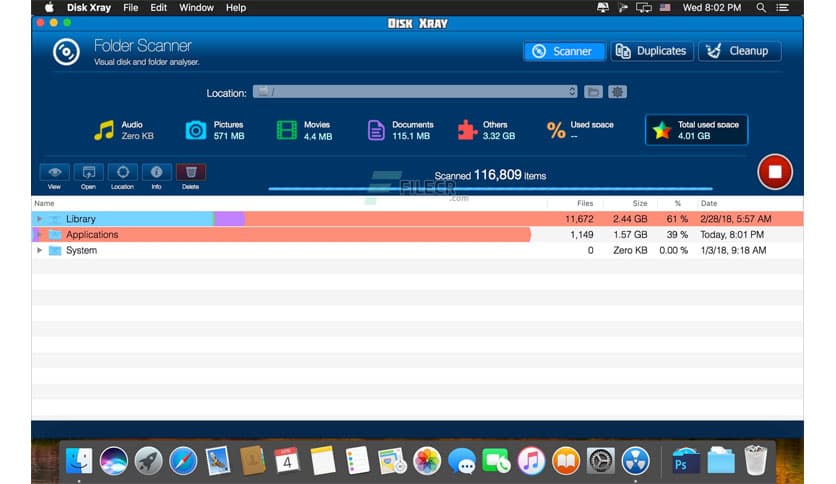Screen dimensions: 836x484
Task: Click the date 1/3/18, 9:18 AM
Action: coord(733,250)
